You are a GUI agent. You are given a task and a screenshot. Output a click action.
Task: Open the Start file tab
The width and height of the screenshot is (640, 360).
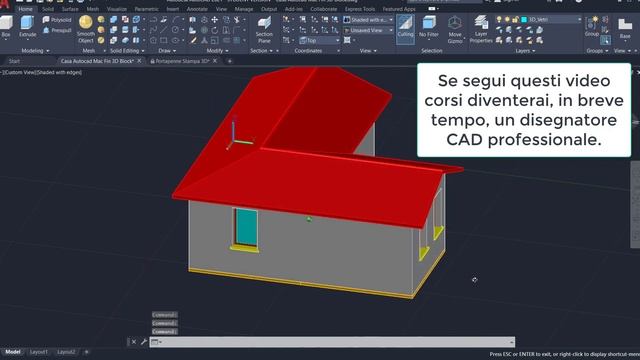click(x=14, y=61)
